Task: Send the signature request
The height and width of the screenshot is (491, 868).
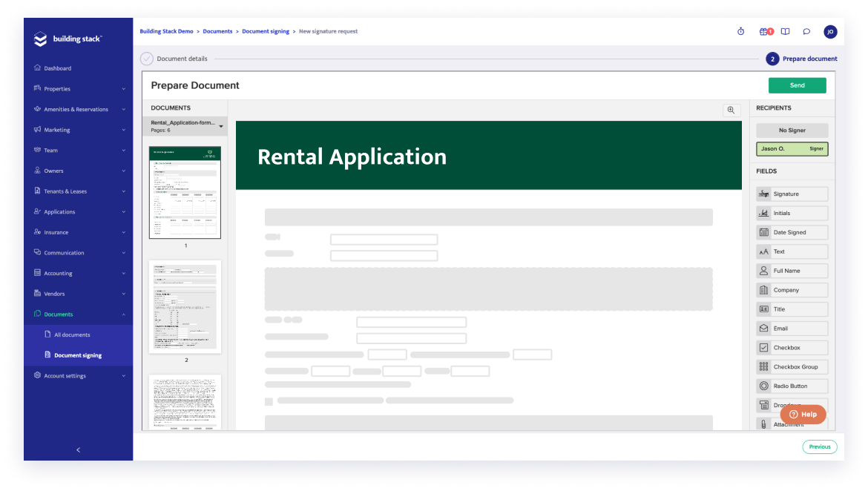Action: pyautogui.click(x=798, y=85)
